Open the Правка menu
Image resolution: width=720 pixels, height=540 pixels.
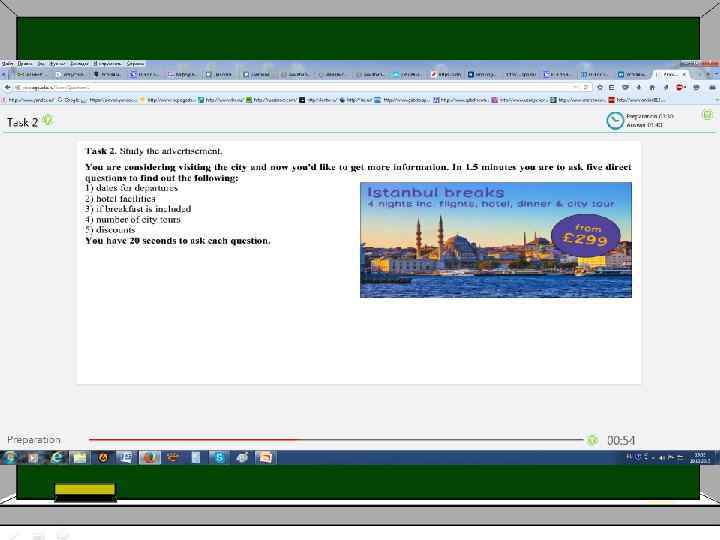(x=25, y=64)
